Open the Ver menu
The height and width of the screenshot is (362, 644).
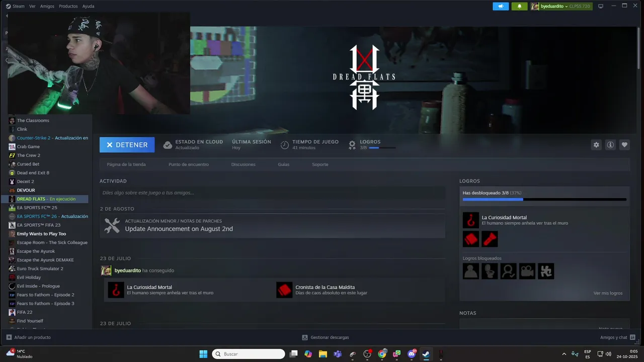click(32, 6)
